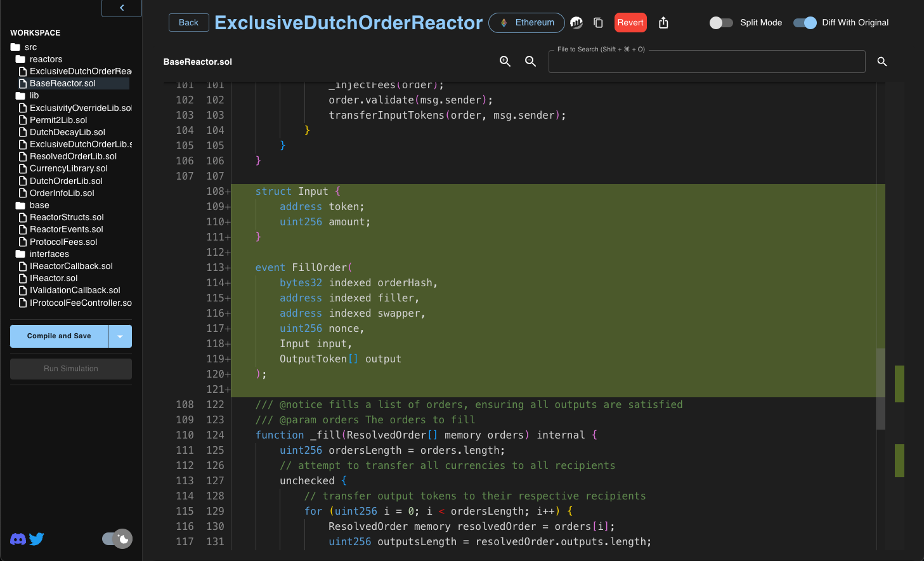Open the Discord link icon

(18, 539)
